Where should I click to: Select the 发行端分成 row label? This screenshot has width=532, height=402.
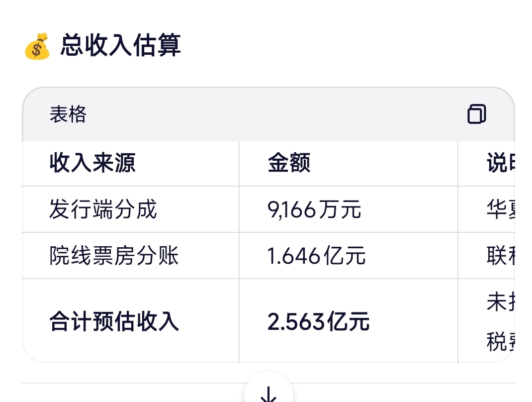tap(103, 209)
